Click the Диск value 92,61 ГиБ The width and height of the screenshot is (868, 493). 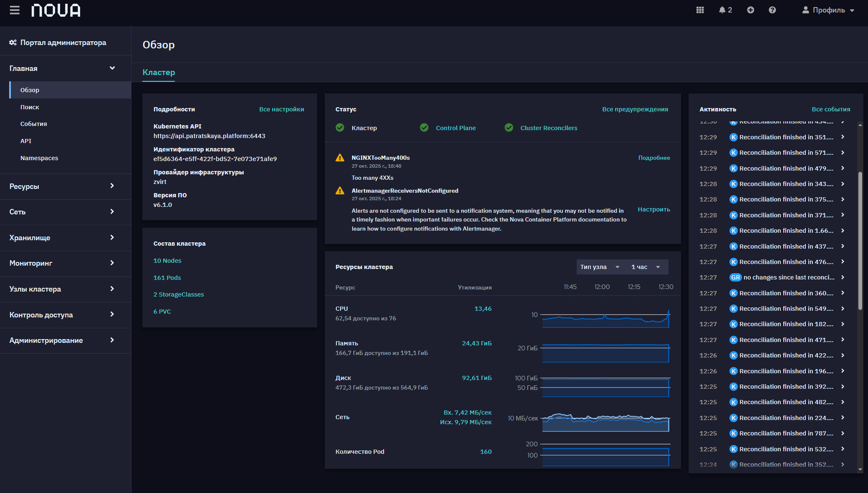(477, 378)
